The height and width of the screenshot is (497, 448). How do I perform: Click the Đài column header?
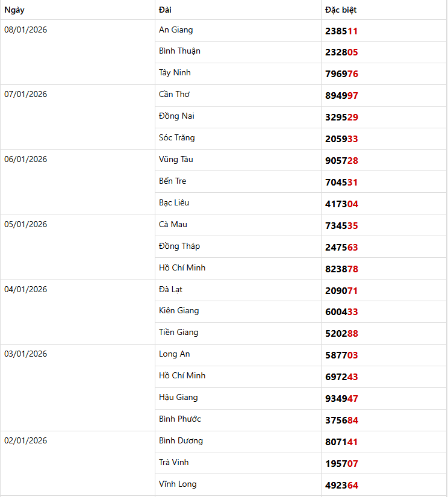(x=165, y=10)
